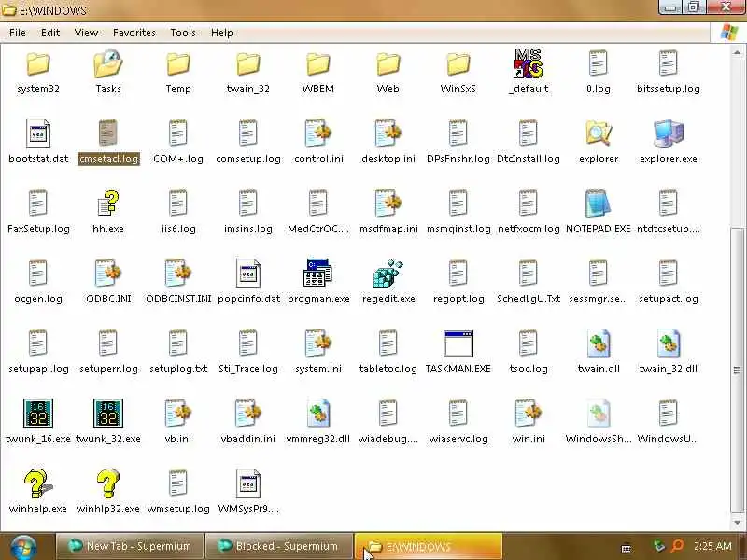Image resolution: width=747 pixels, height=560 pixels.
Task: Select the regedit.exe registry cubes icon
Action: click(x=388, y=273)
